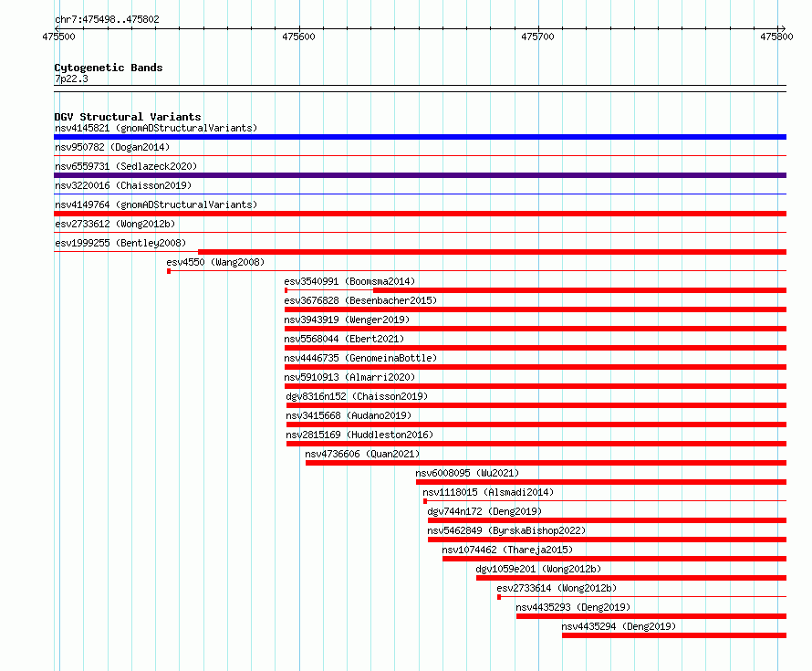The image size is (812, 671).
Task: Click the DGV Structural Variants heading
Action: pos(128,117)
